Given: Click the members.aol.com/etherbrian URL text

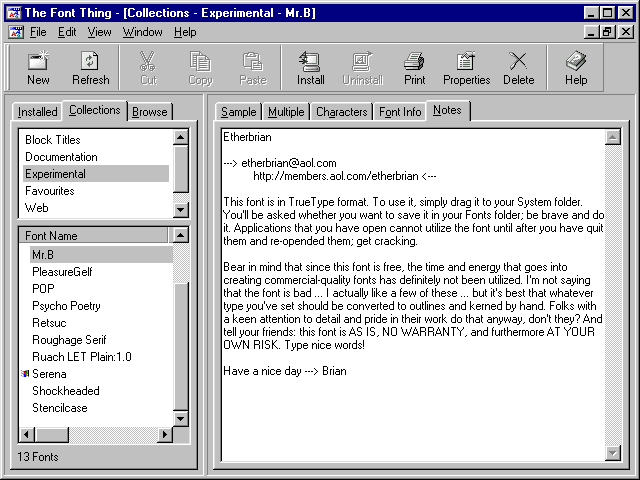Looking at the screenshot, I should (336, 176).
